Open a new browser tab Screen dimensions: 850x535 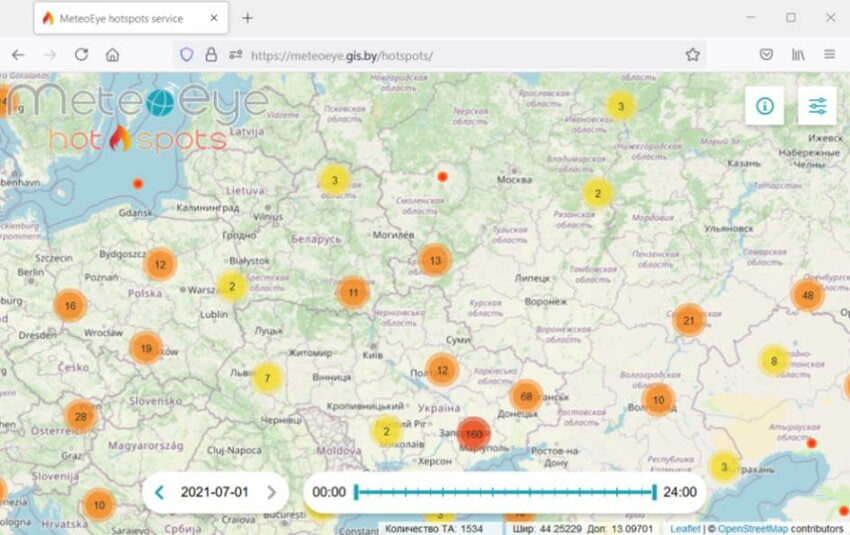pos(247,18)
